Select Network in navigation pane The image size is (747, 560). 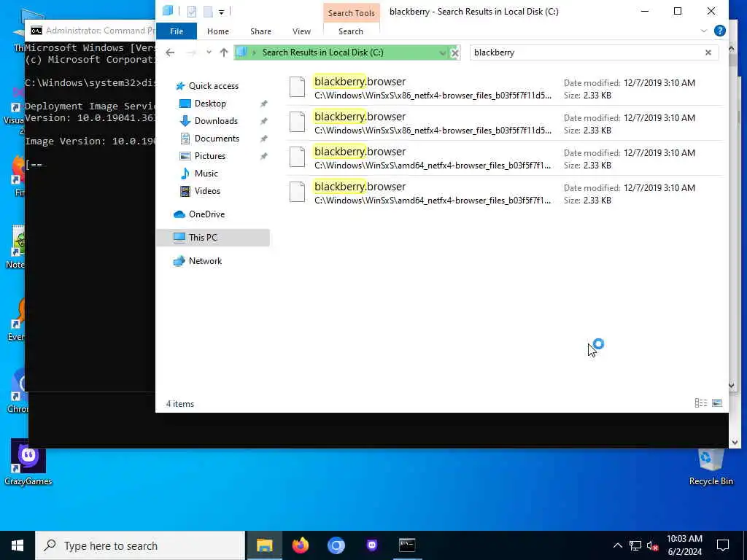coord(205,261)
